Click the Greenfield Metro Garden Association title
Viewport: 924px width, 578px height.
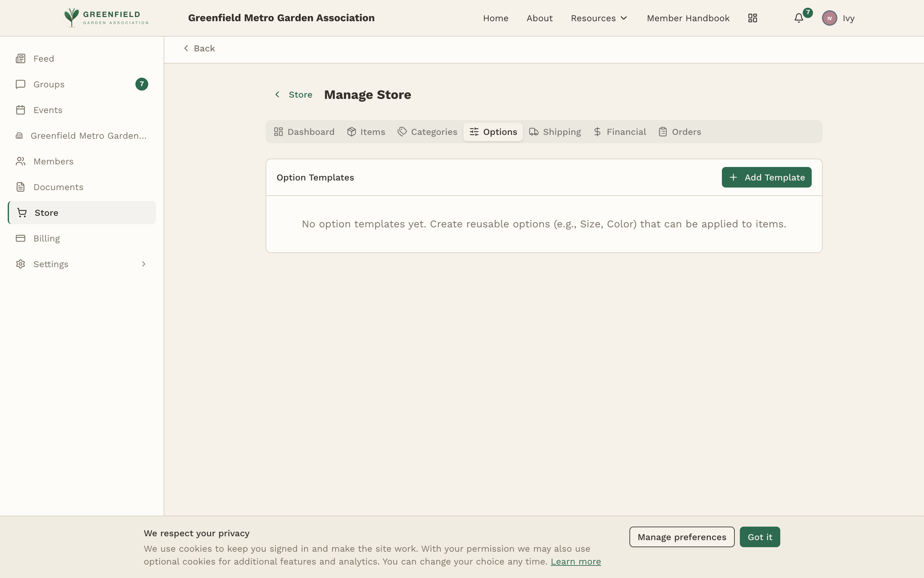(281, 18)
